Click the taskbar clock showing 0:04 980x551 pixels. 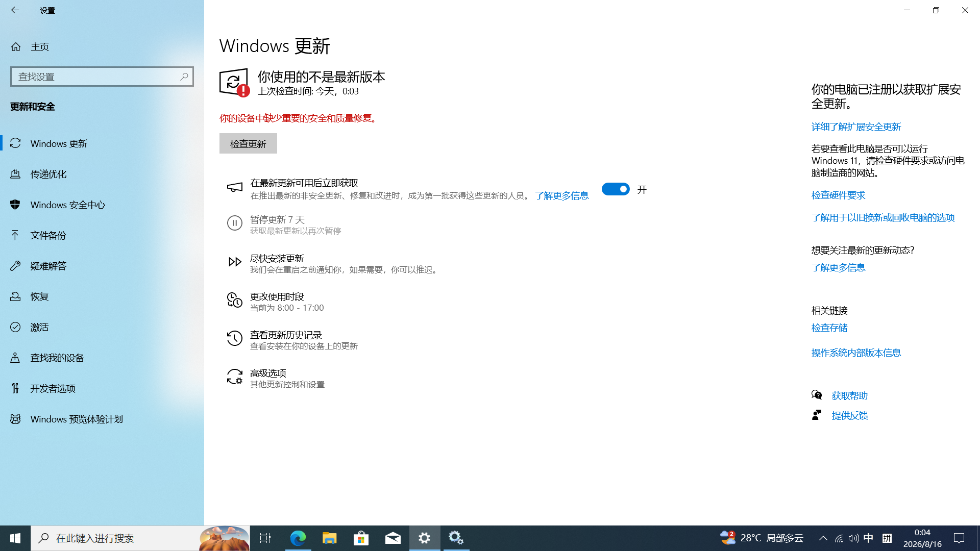point(922,538)
